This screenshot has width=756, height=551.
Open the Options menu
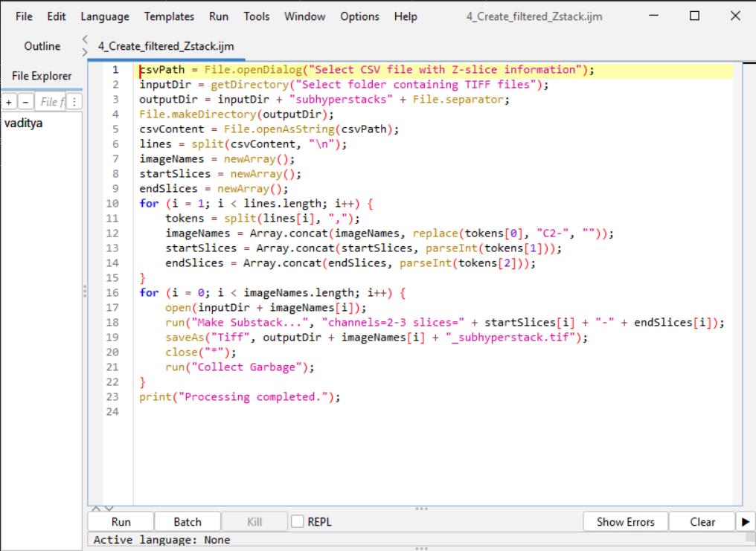coord(359,16)
